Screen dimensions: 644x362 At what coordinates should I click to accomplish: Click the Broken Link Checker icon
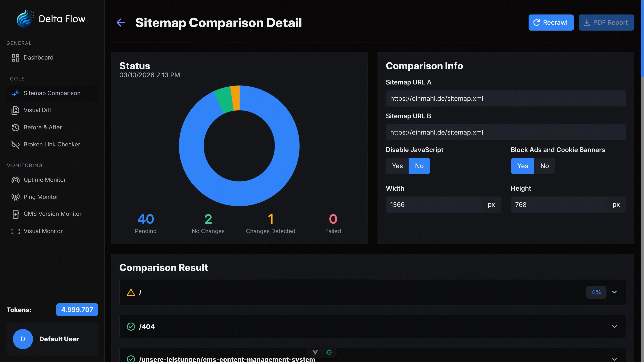pos(15,145)
